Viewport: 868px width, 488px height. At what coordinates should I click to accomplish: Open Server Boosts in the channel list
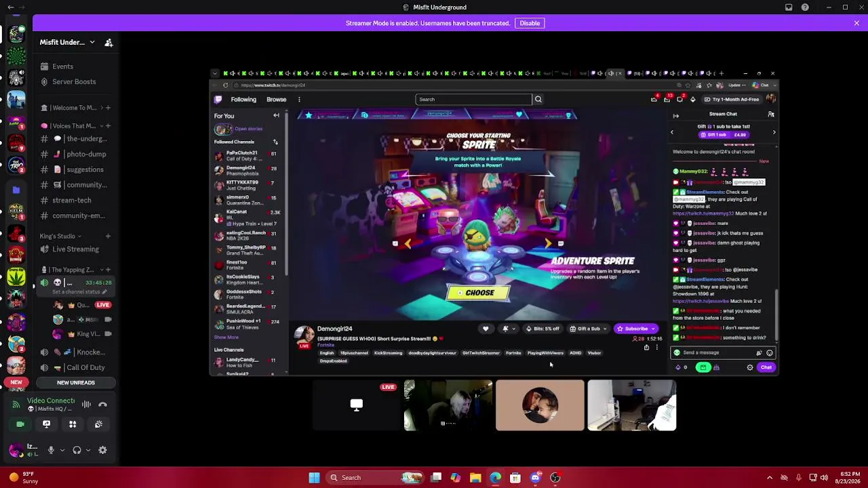click(x=74, y=82)
